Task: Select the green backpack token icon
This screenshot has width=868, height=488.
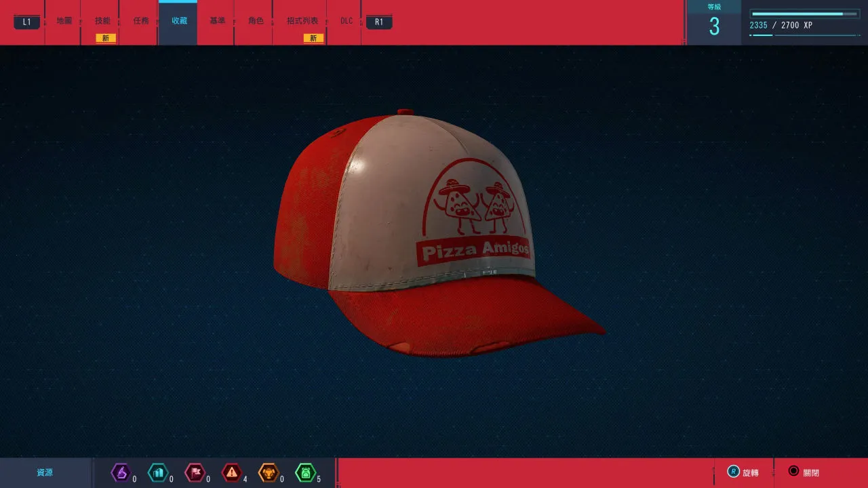Action: tap(306, 472)
